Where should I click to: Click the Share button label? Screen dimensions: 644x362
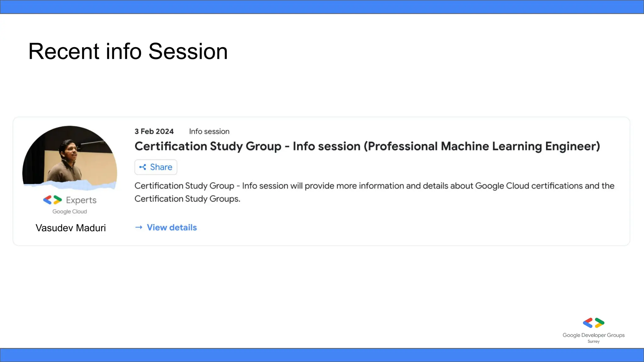click(x=161, y=167)
